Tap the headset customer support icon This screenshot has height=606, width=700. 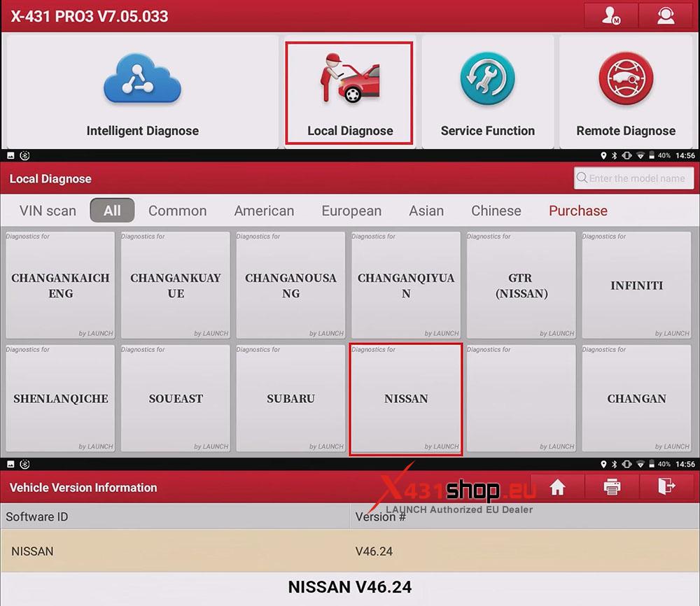665,16
